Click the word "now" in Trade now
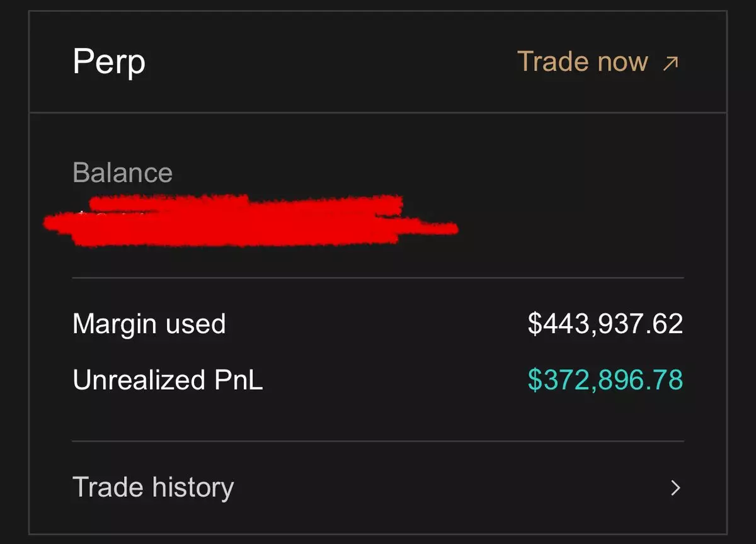Viewport: 756px width, 544px height. (x=622, y=62)
